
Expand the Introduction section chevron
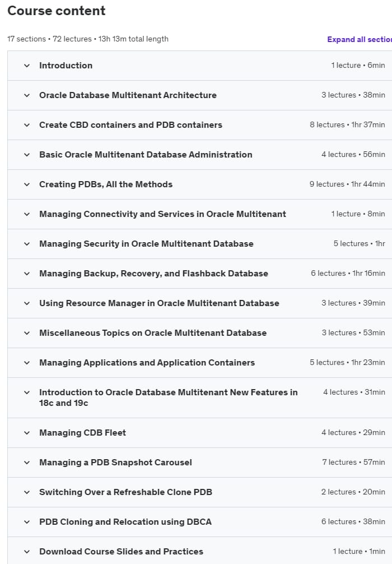pos(27,66)
